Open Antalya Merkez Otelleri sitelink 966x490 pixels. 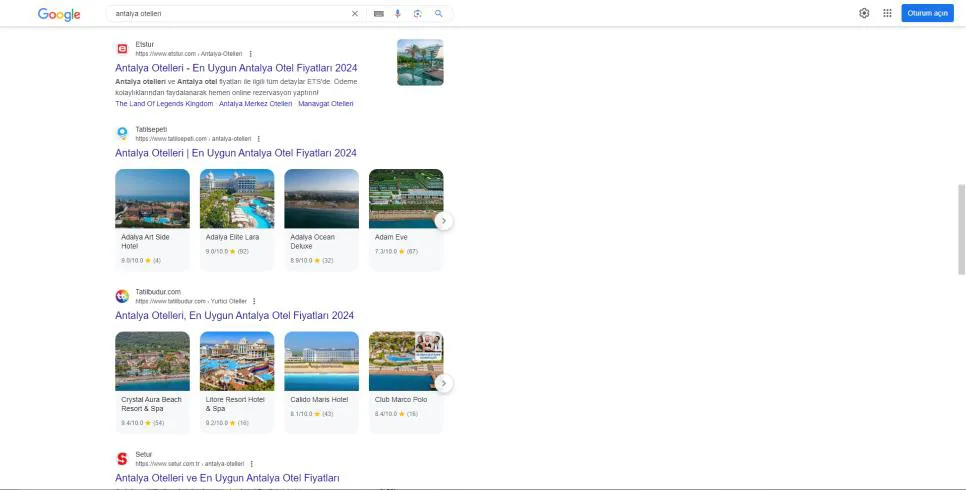pyautogui.click(x=256, y=104)
